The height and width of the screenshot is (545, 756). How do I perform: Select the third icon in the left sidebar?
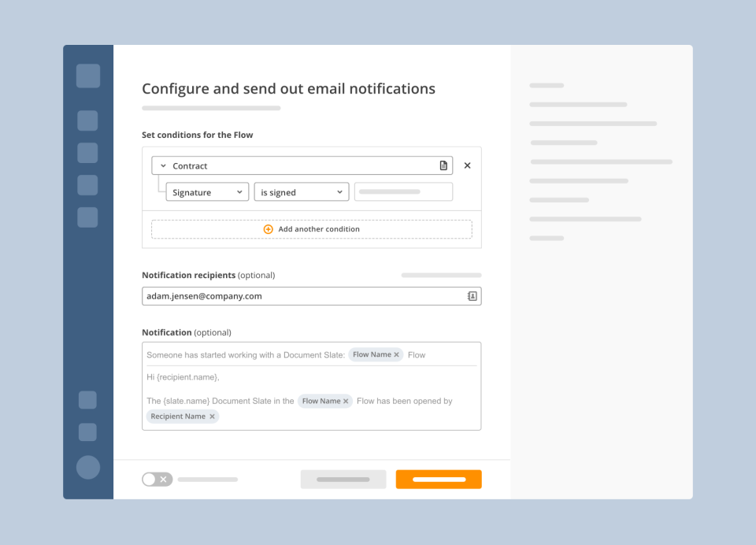[87, 153]
